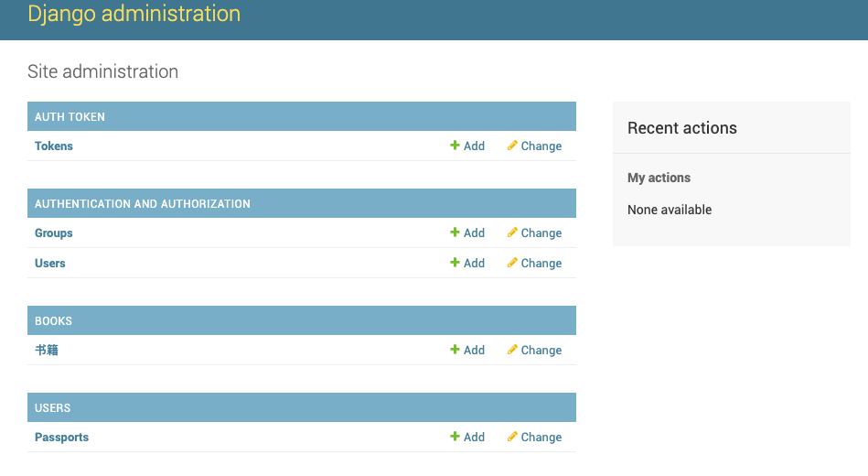
Task: Click Add text link for Groups
Action: pos(474,233)
